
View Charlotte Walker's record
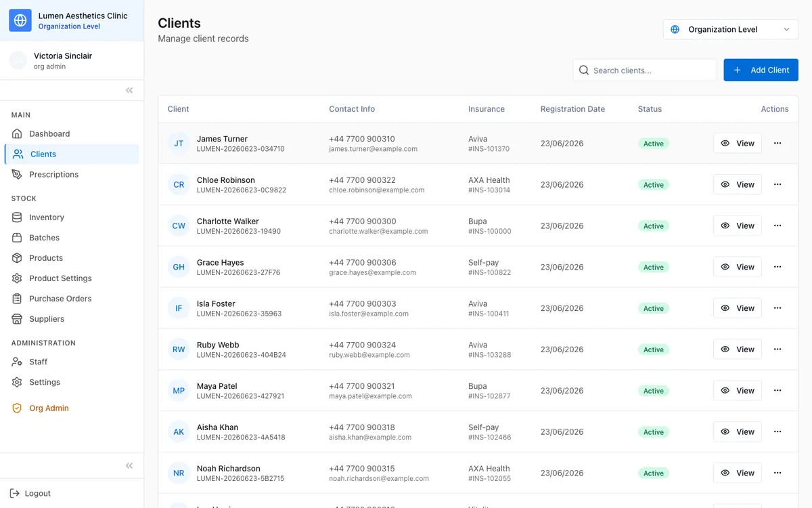pyautogui.click(x=738, y=226)
